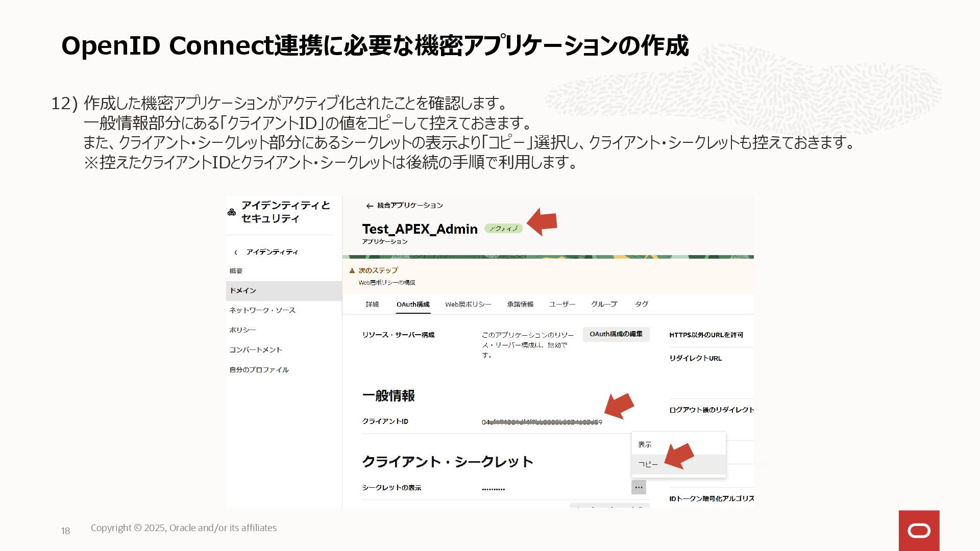Image resolution: width=980 pixels, height=551 pixels.
Task: Click the アイデンティティ sidebar heading
Action: (x=272, y=252)
